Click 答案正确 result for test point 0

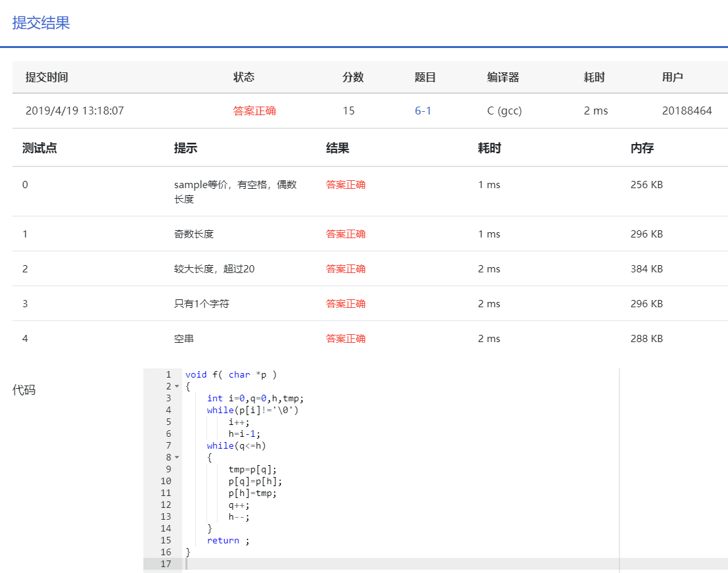click(345, 185)
